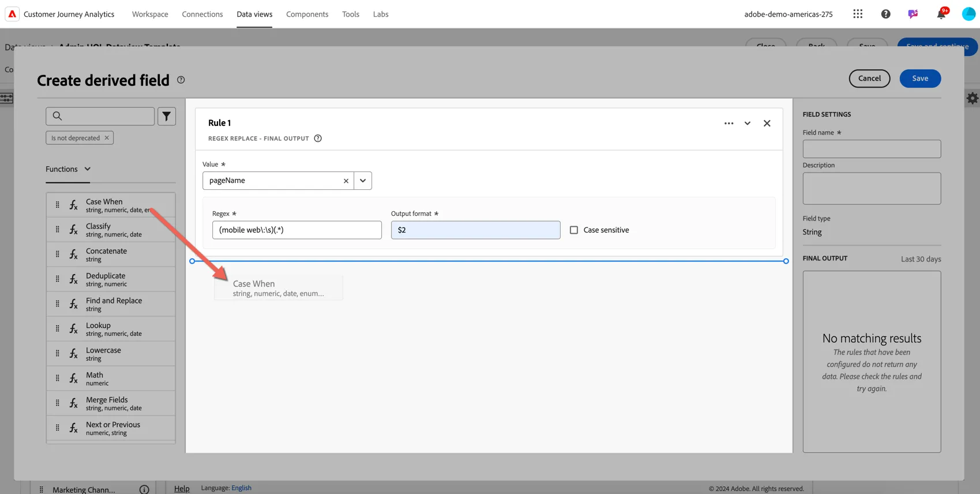Open the Connections tab

tap(202, 14)
